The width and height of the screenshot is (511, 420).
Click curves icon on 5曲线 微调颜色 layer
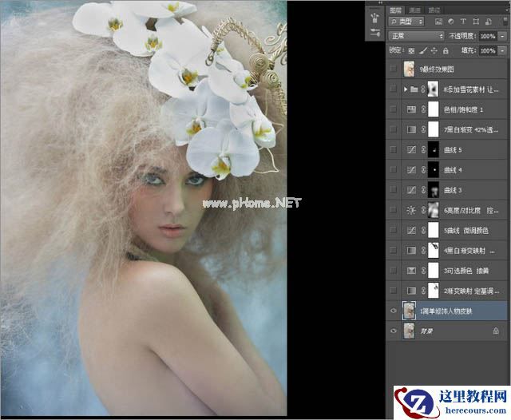411,231
